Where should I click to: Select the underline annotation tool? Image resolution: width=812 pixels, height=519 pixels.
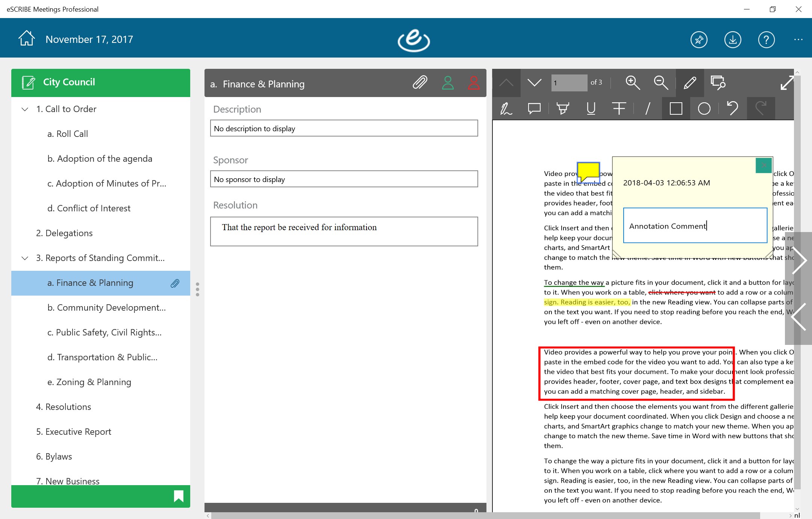click(591, 109)
